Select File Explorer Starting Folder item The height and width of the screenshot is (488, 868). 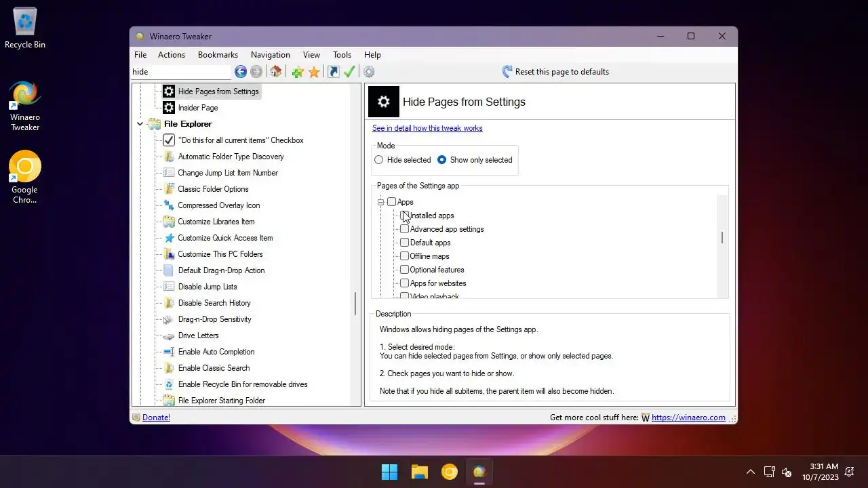(x=221, y=401)
